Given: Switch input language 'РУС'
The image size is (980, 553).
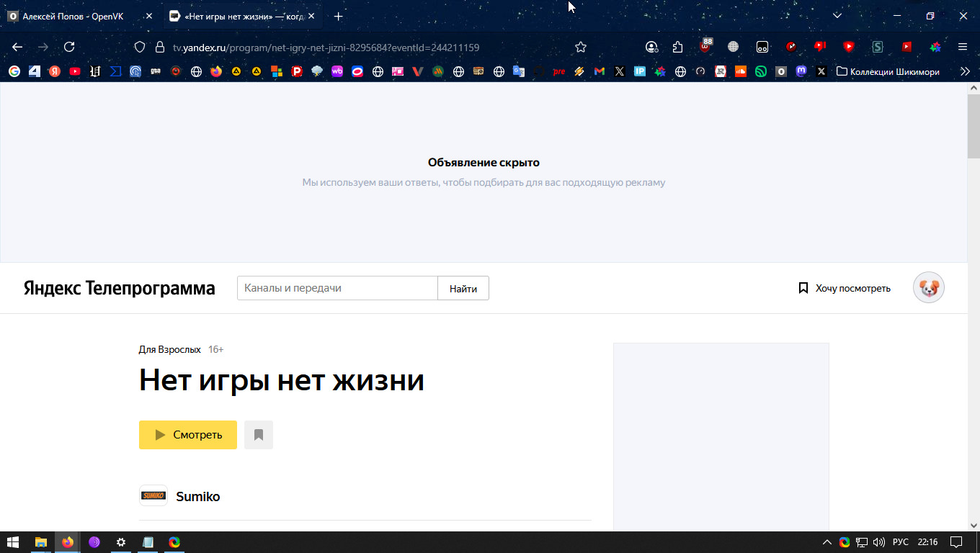Looking at the screenshot, I should pyautogui.click(x=901, y=542).
